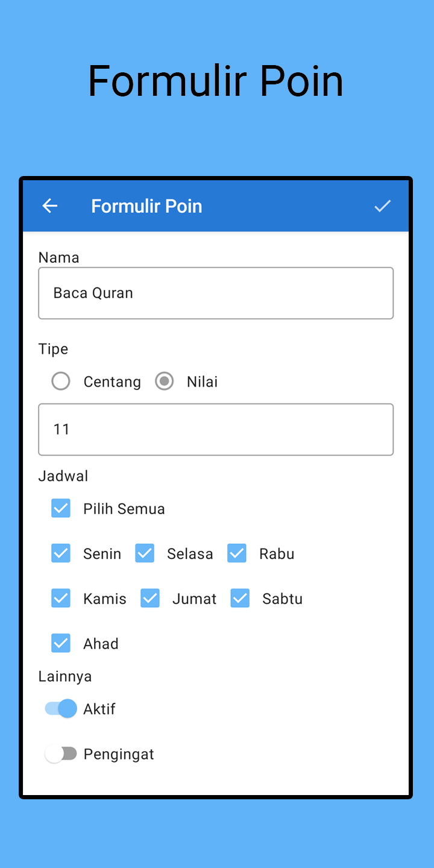
Task: Tap the Pilih Semua label
Action: click(124, 509)
